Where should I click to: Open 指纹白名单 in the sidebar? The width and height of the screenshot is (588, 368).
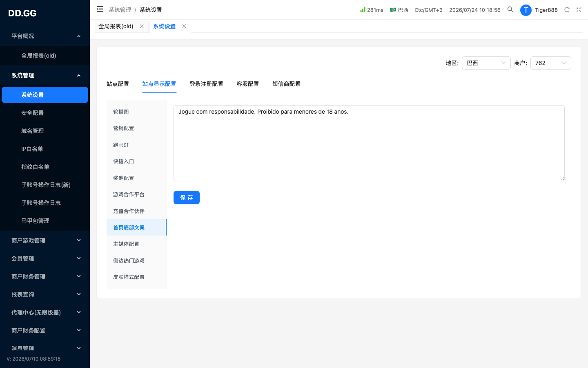pyautogui.click(x=45, y=167)
